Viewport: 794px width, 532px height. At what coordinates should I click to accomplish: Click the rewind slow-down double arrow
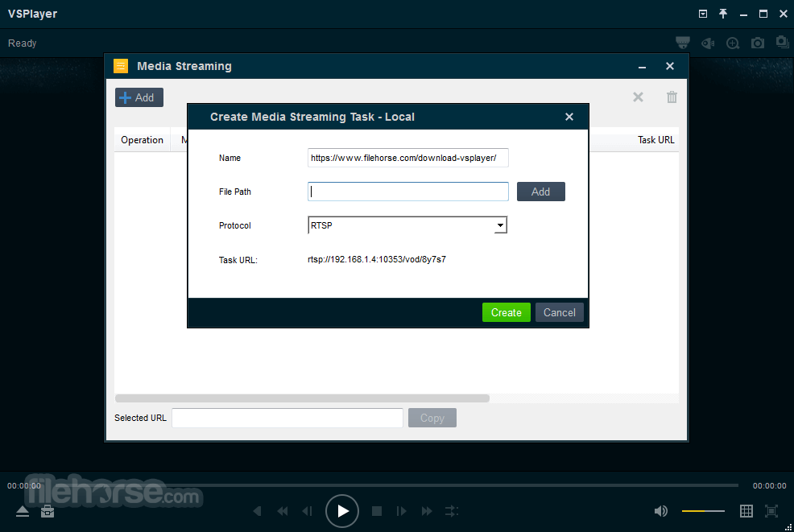[x=283, y=511]
